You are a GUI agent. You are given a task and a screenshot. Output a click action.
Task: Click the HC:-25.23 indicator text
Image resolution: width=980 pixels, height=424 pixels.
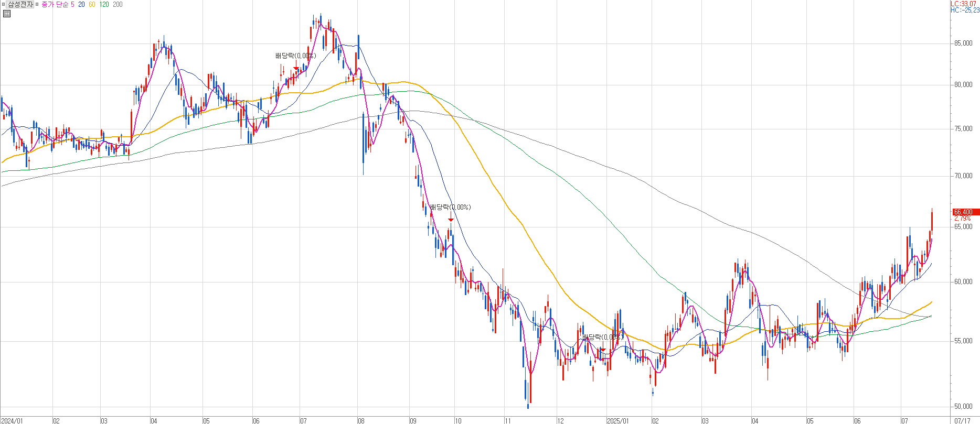(964, 10)
